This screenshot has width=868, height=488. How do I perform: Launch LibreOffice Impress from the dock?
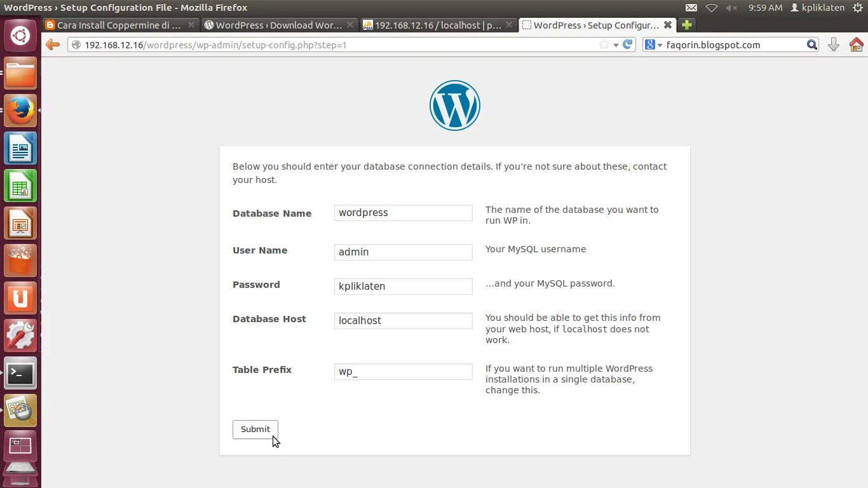(x=20, y=224)
